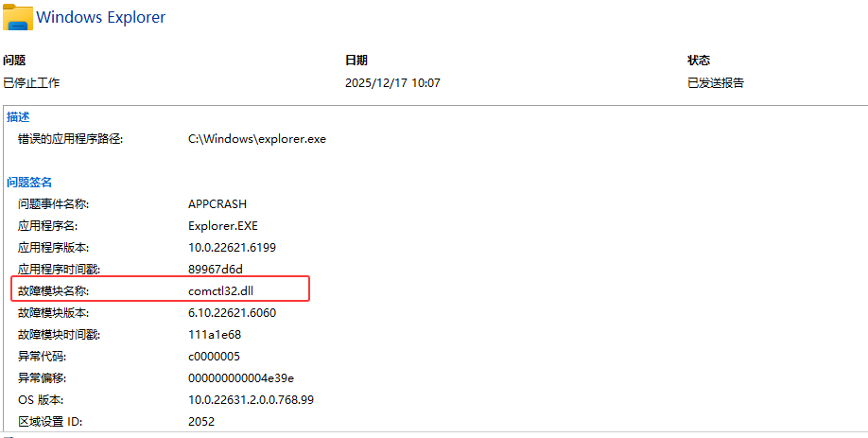Select the 日期 column header
868x438 pixels.
356,61
